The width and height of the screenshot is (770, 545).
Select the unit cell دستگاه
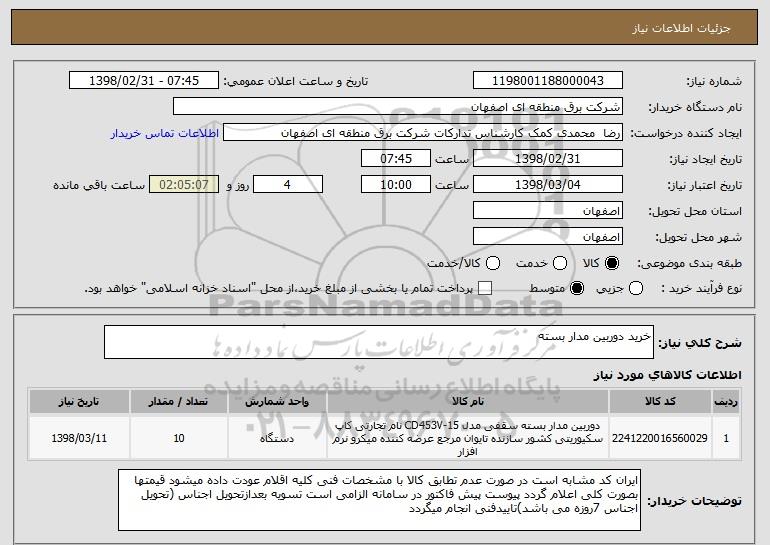tap(277, 438)
